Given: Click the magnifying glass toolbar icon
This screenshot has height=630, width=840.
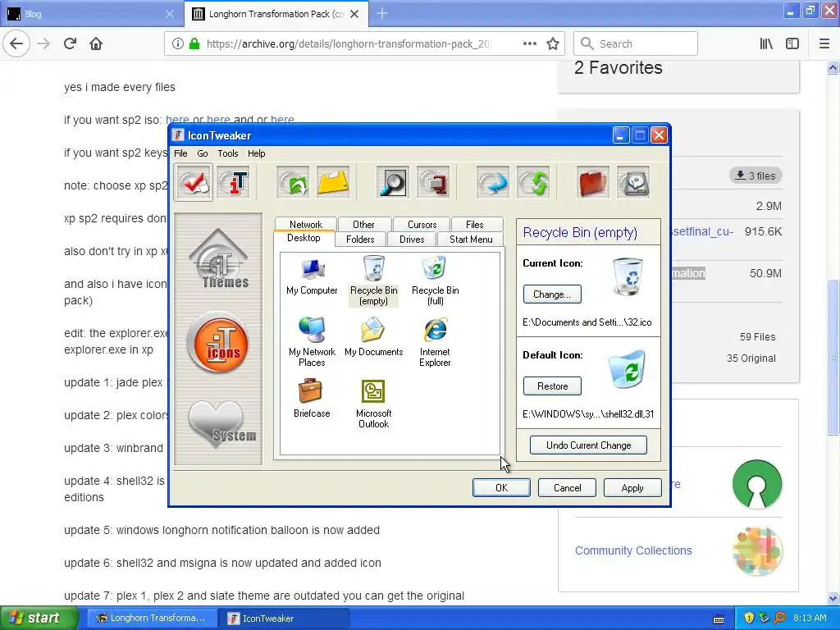Looking at the screenshot, I should (392, 183).
